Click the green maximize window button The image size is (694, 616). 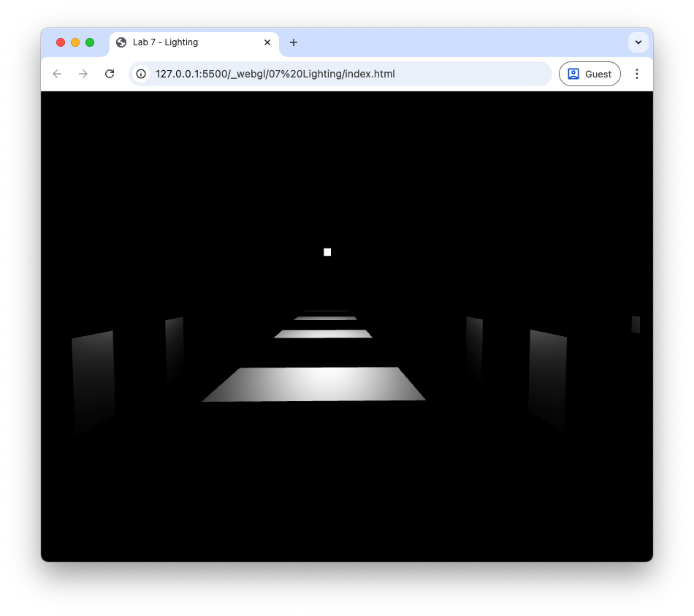coord(90,42)
